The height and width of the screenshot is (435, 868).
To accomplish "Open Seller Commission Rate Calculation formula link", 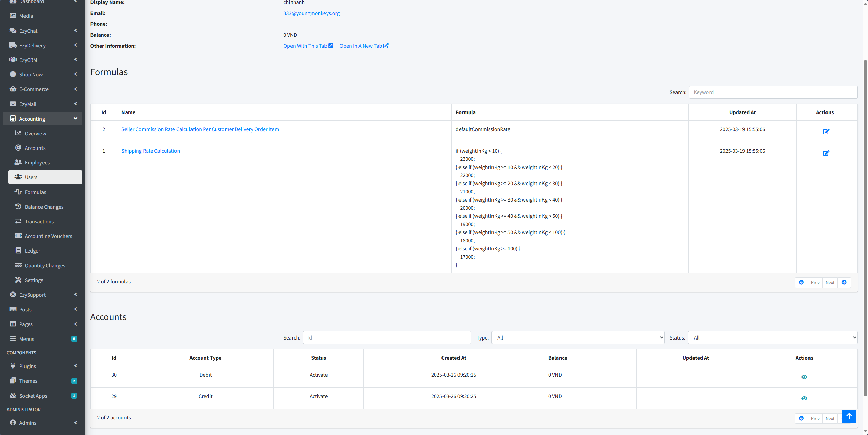I will pos(200,129).
